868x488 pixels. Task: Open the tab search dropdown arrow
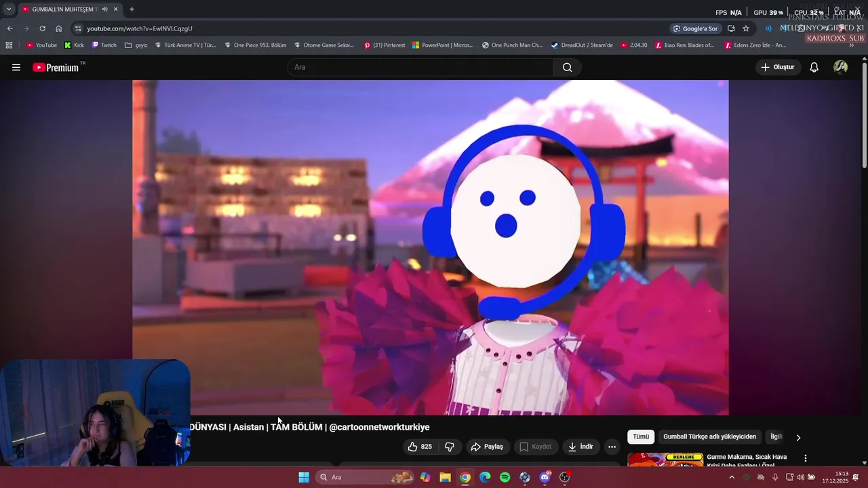click(x=8, y=9)
